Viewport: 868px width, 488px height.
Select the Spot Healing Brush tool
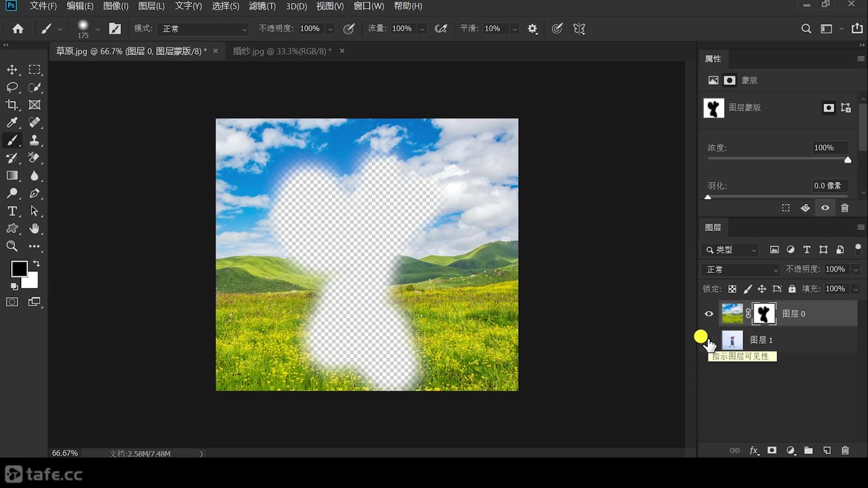pyautogui.click(x=35, y=122)
